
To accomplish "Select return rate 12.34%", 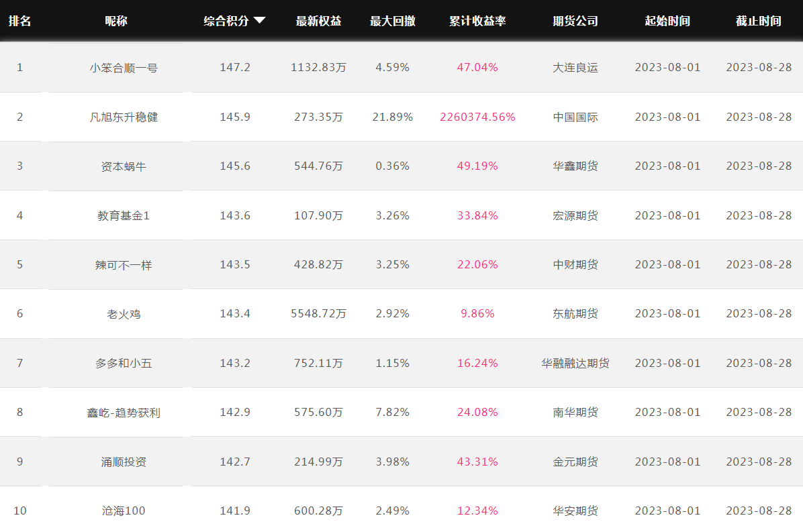I will pyautogui.click(x=477, y=511).
